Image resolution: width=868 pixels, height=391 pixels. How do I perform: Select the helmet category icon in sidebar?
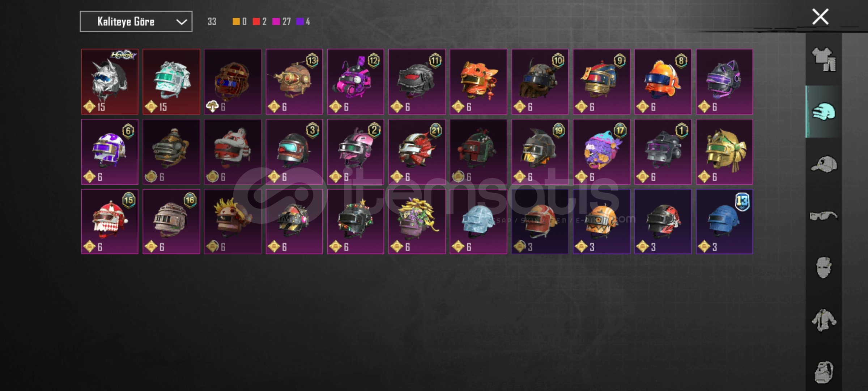(x=824, y=112)
